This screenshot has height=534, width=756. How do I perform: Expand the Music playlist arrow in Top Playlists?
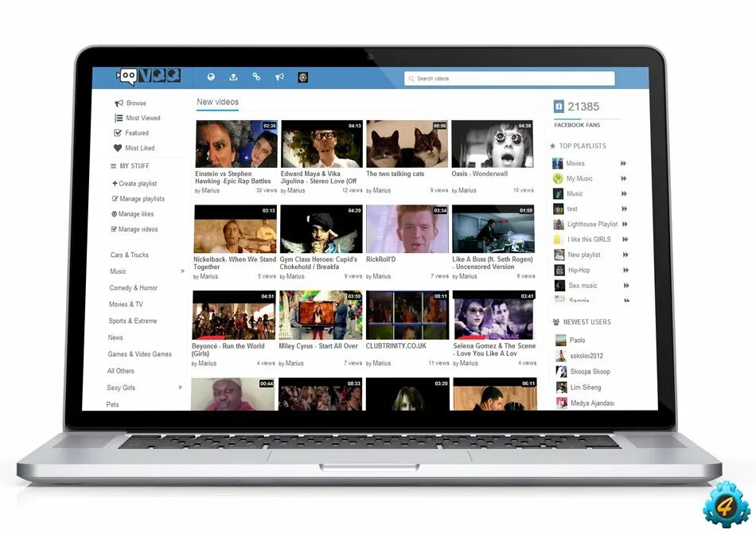pos(624,193)
